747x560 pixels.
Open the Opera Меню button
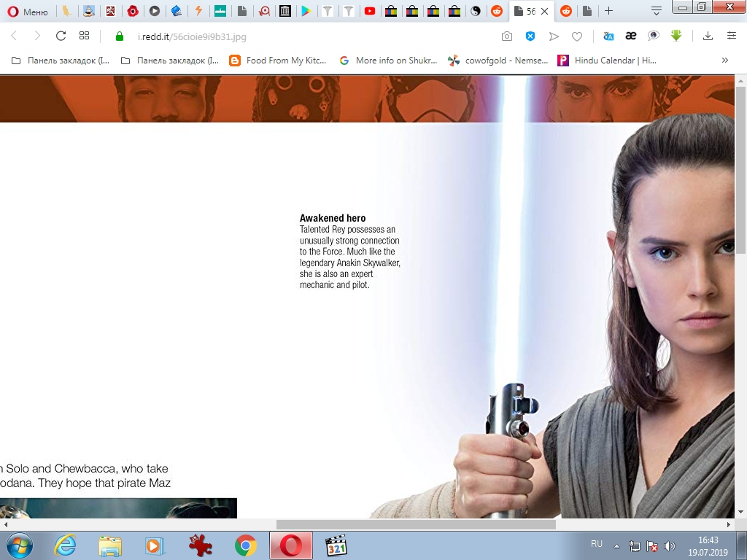(x=28, y=12)
